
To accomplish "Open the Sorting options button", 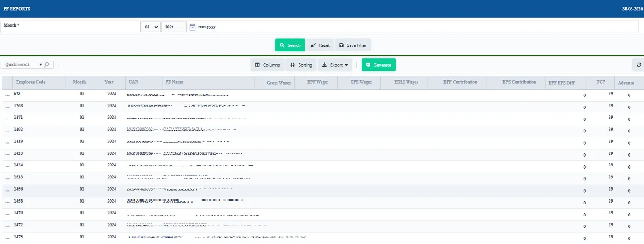I will pyautogui.click(x=301, y=65).
